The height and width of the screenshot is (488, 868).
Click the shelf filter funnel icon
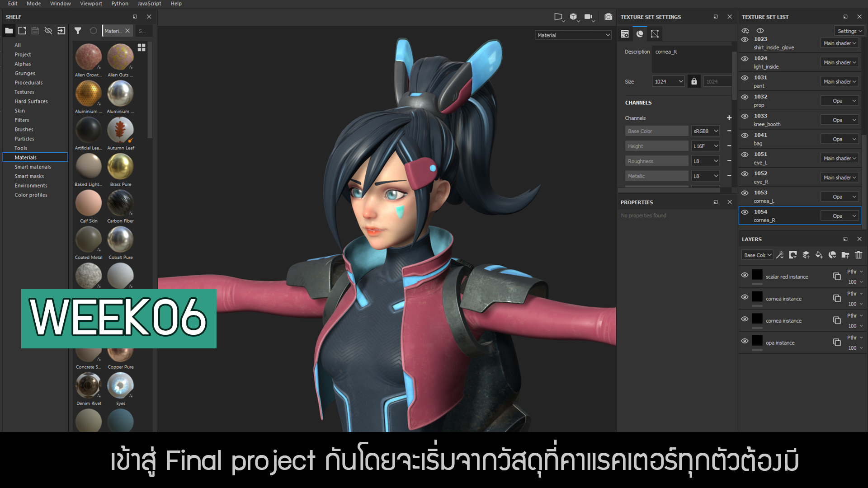pyautogui.click(x=78, y=31)
